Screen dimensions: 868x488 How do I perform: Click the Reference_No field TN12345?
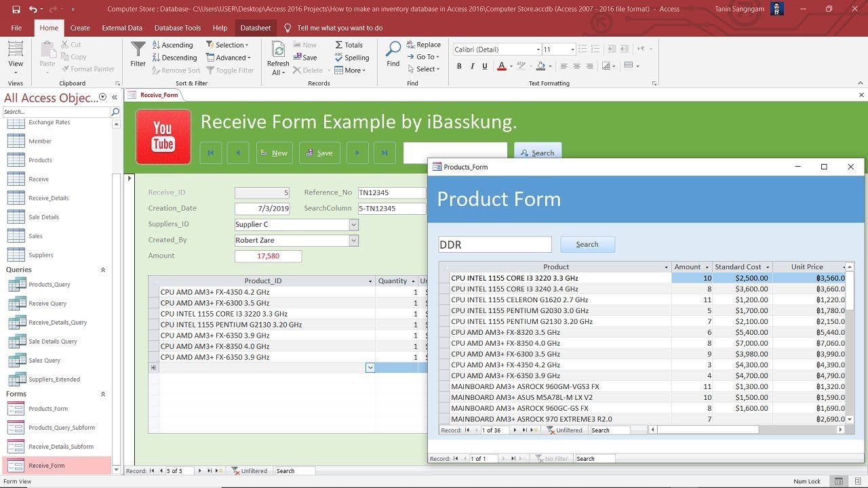392,193
